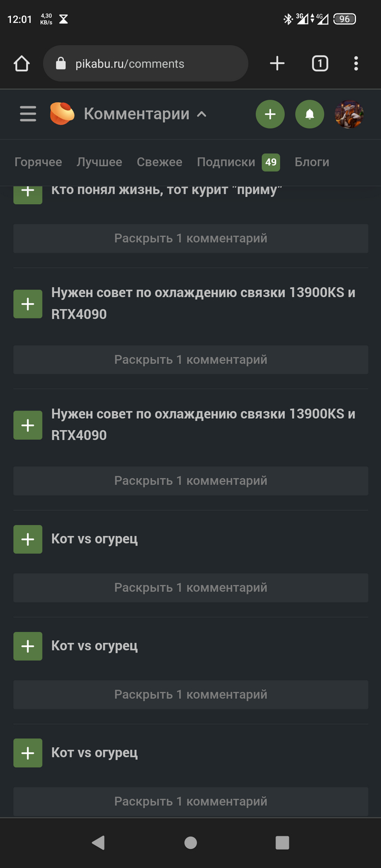Toggle plus button beside first "Нужен совет" post
Image resolution: width=381 pixels, height=868 pixels.
(28, 304)
